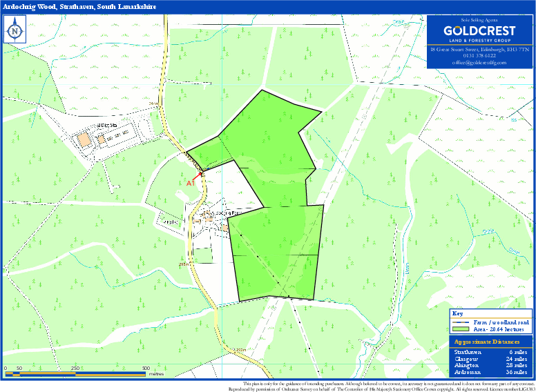This screenshot has height=392, width=536.
Task: Click the north arrow compass icon
Action: [15, 30]
